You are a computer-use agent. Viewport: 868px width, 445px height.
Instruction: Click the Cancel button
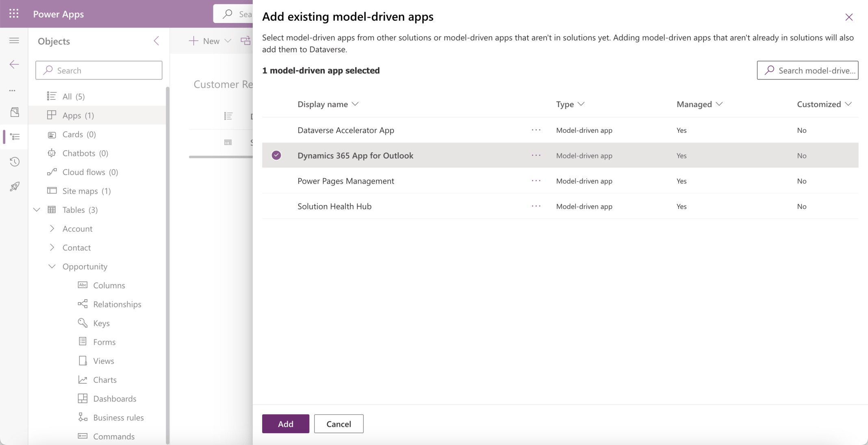(339, 423)
